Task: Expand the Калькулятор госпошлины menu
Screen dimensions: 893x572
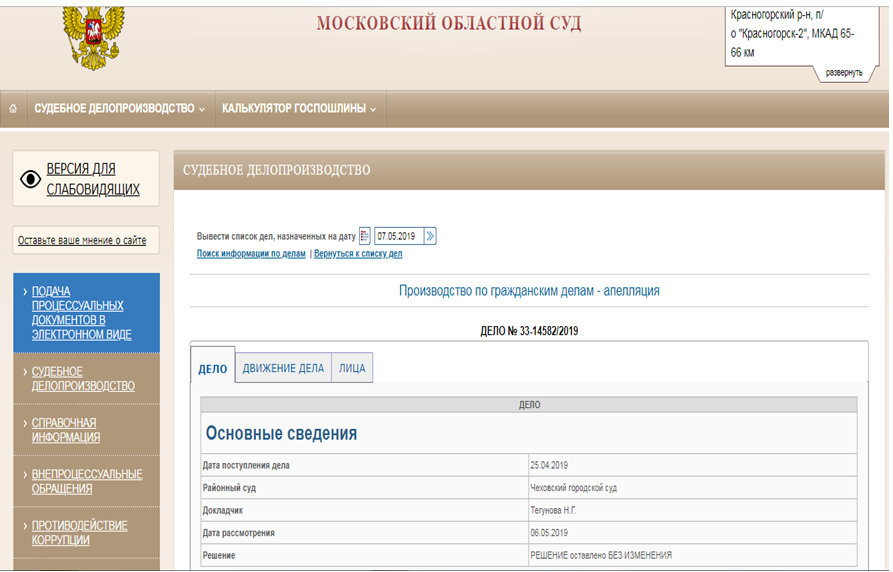Action: pos(299,108)
